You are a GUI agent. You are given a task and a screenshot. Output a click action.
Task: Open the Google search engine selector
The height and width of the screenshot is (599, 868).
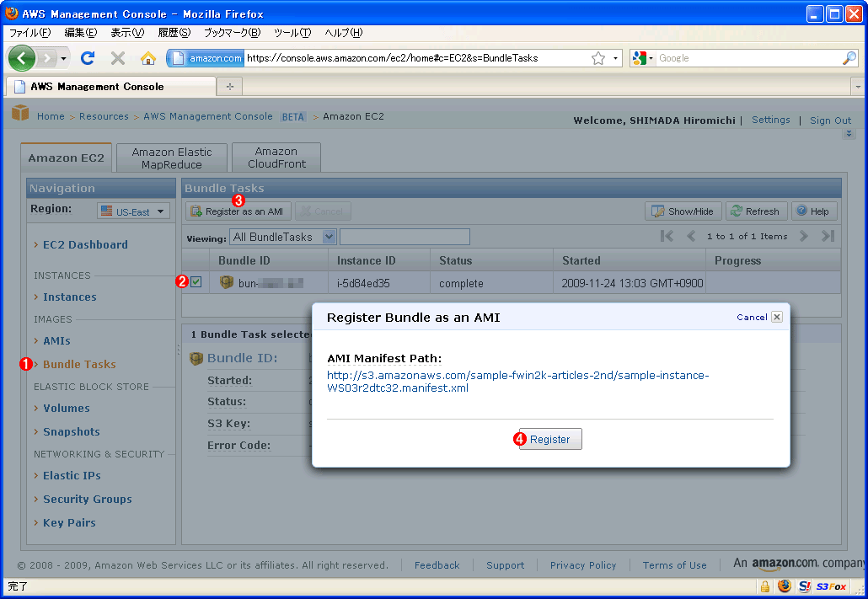(x=643, y=58)
